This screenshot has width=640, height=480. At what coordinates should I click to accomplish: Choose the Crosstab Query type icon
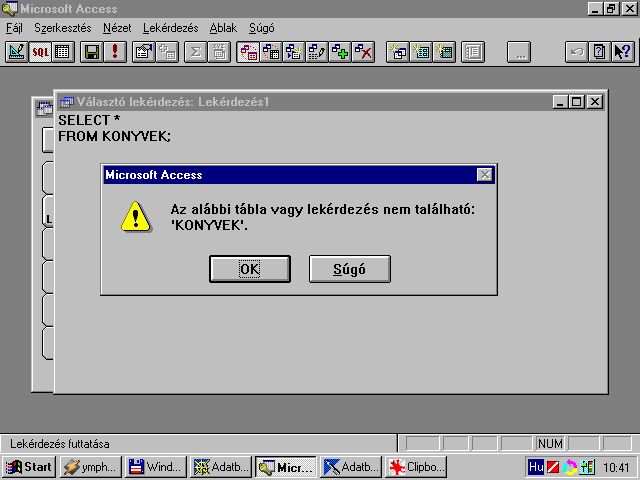pyautogui.click(x=271, y=52)
